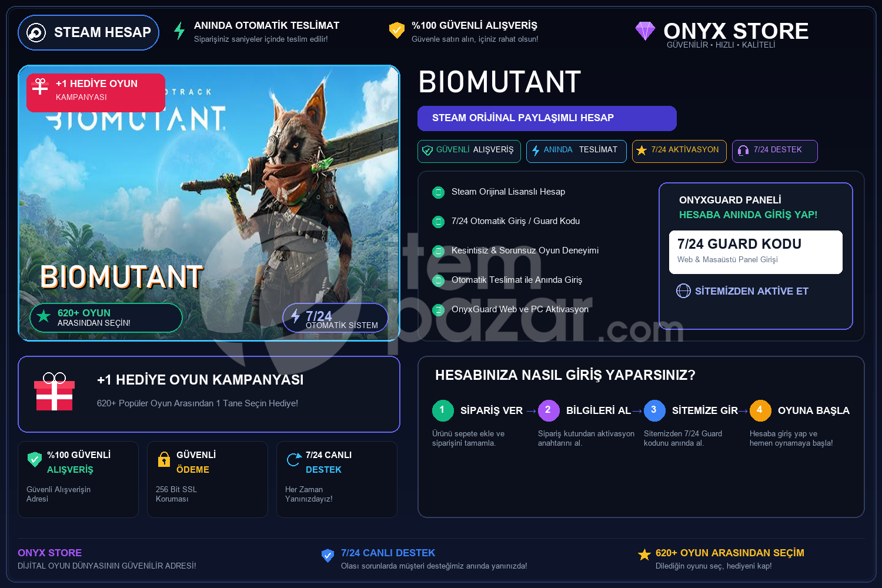Click the purple step 2 circle
This screenshot has height=588, width=882.
pyautogui.click(x=549, y=410)
